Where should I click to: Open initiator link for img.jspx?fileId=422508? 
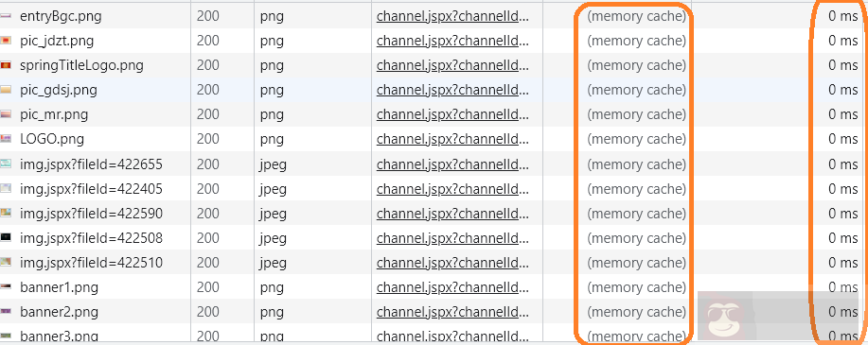(x=452, y=238)
